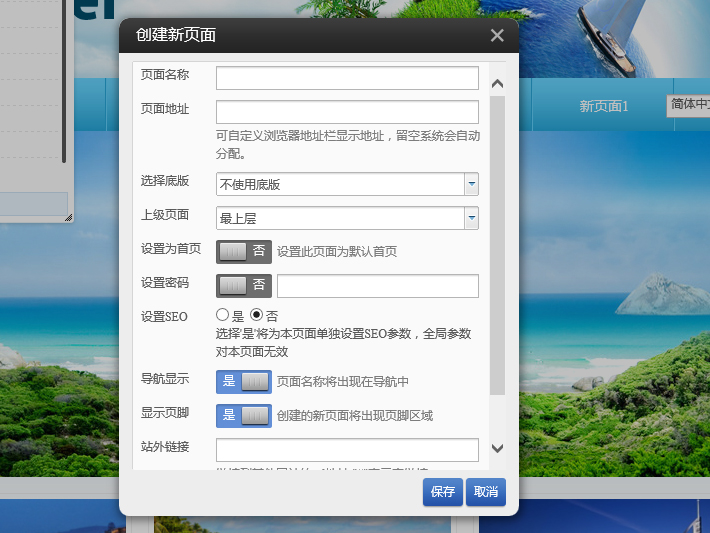The image size is (710, 533).
Task: Click the 站外链接 input field
Action: coord(347,449)
